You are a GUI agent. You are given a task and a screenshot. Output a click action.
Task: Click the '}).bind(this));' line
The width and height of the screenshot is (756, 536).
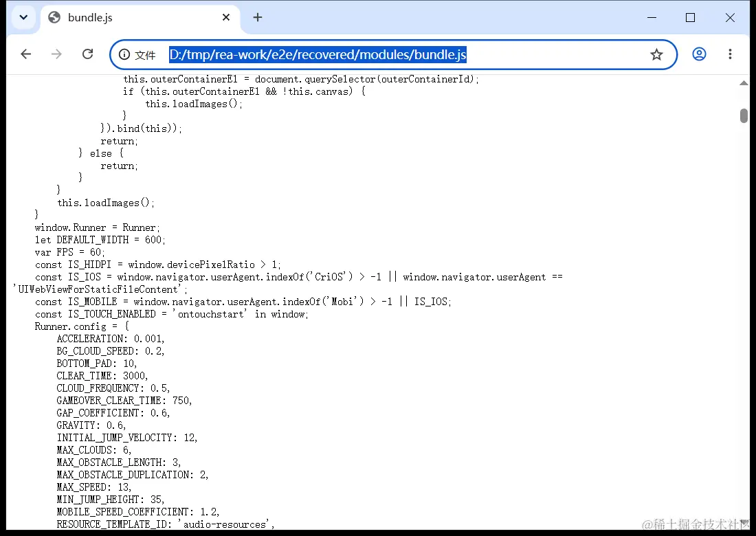point(142,129)
